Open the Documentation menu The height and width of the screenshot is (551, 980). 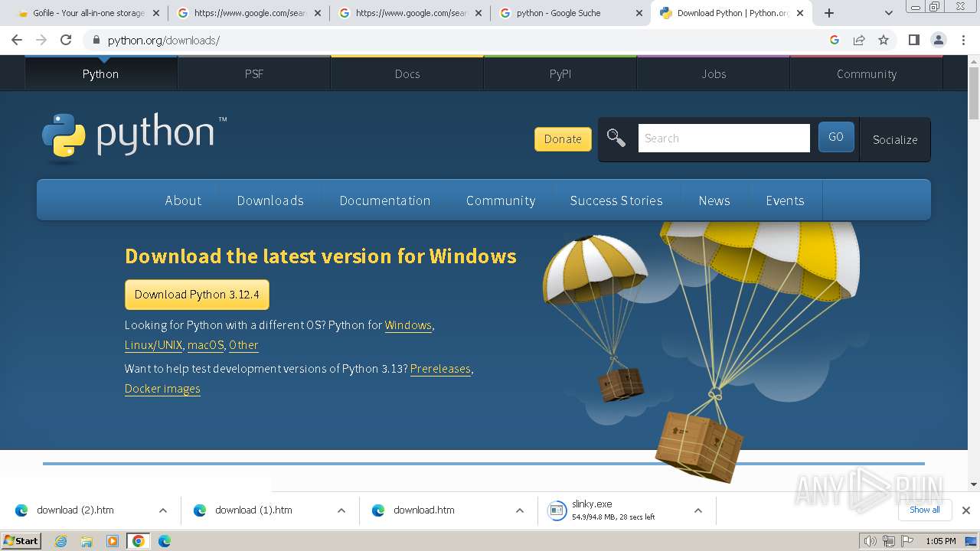point(385,201)
